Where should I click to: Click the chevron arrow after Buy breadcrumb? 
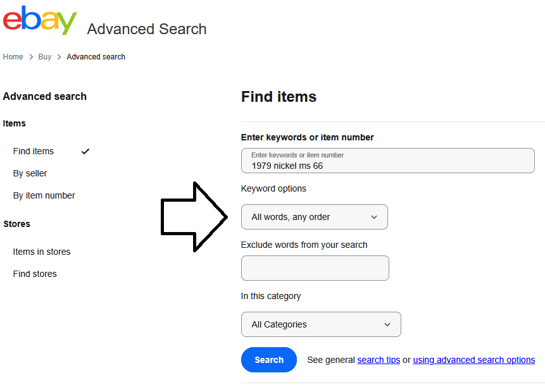pyautogui.click(x=59, y=57)
